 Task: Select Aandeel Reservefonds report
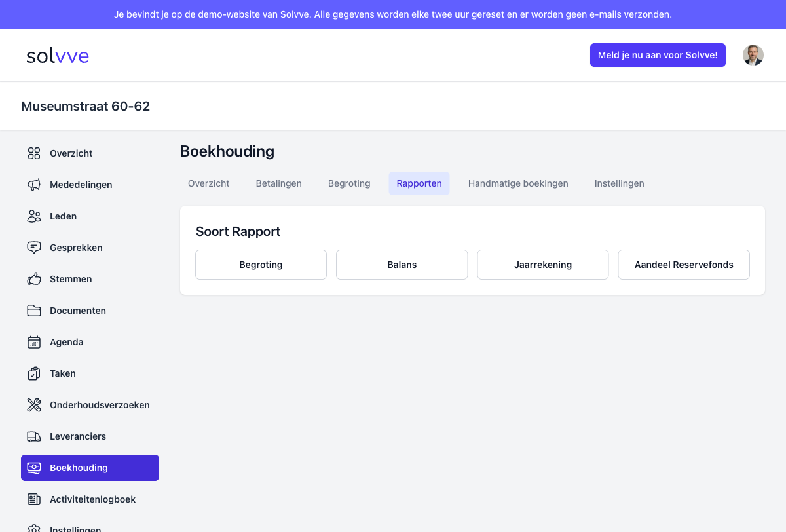tap(684, 265)
